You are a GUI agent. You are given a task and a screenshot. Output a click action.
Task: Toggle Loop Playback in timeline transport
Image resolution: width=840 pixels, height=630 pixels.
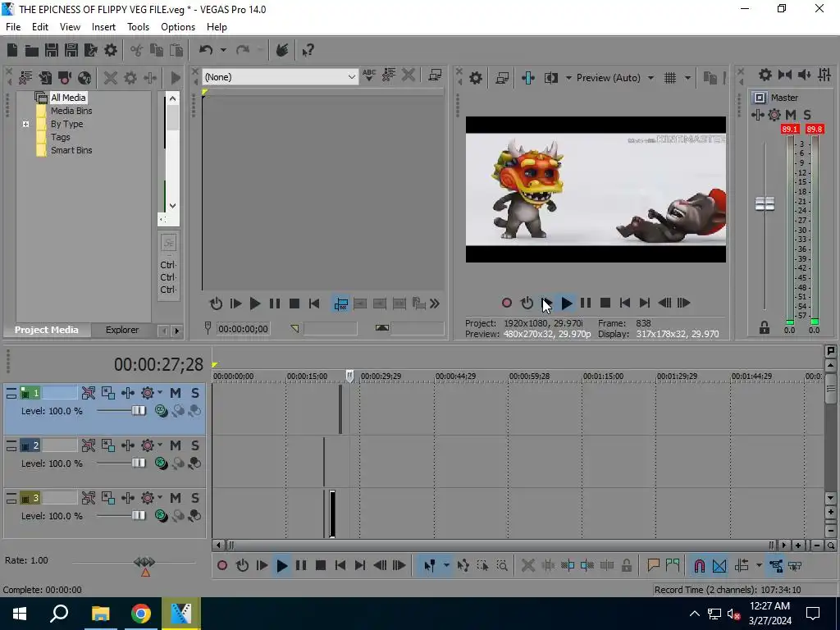242,566
